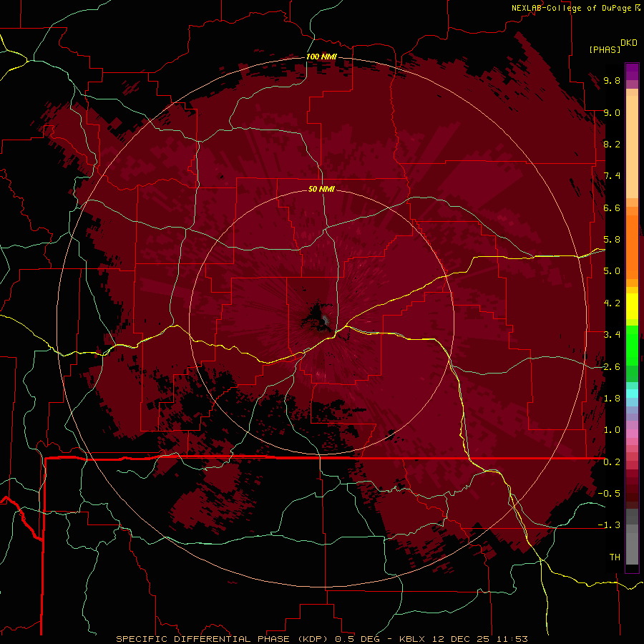The height and width of the screenshot is (644, 644).
Task: Click the 6.6 color scale value
Action: (612, 208)
